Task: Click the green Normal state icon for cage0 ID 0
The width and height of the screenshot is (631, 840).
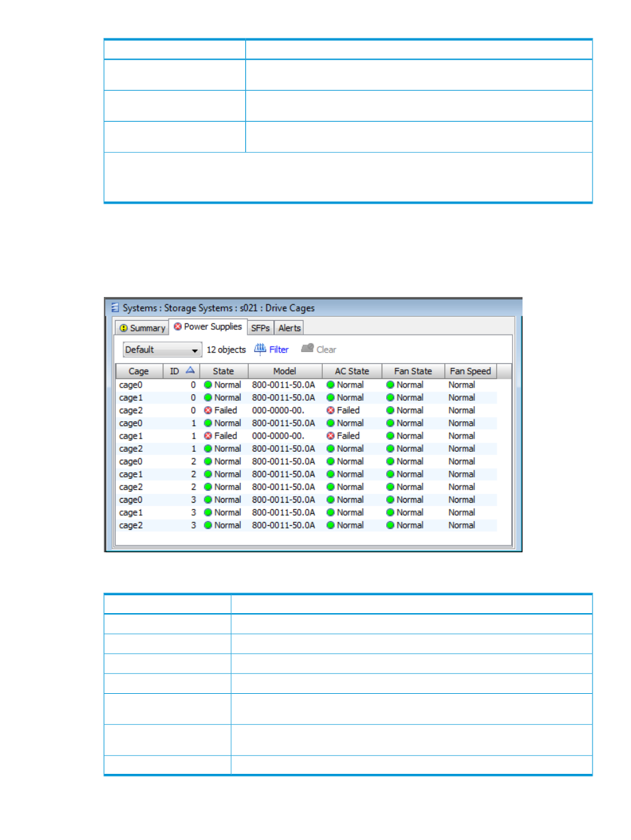Action: pos(208,385)
